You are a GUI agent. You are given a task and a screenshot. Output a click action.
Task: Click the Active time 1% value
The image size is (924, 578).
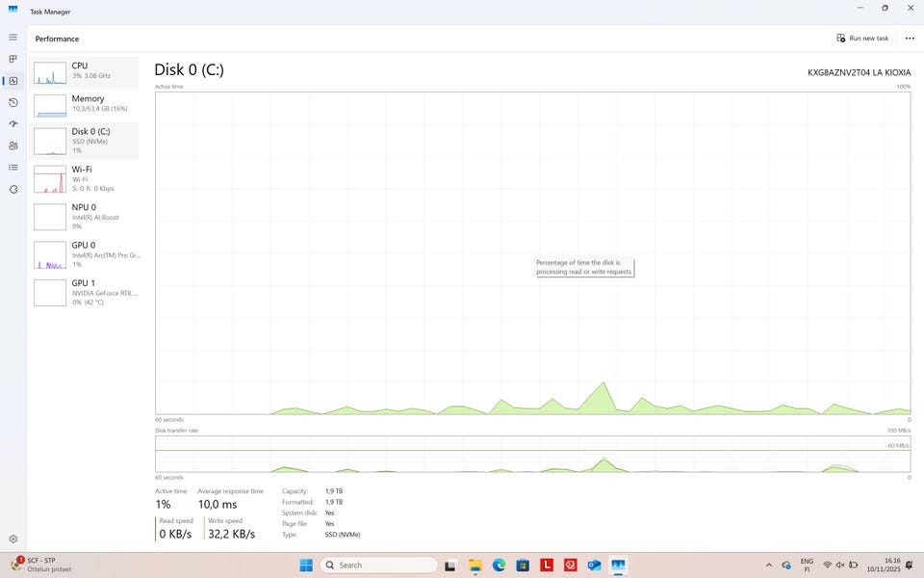pos(164,504)
